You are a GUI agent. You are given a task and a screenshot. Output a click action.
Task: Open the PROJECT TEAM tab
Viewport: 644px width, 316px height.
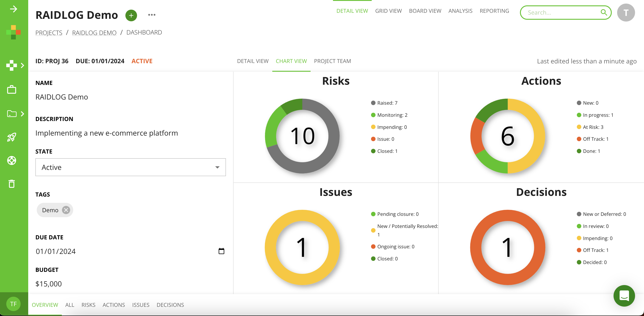pyautogui.click(x=333, y=61)
